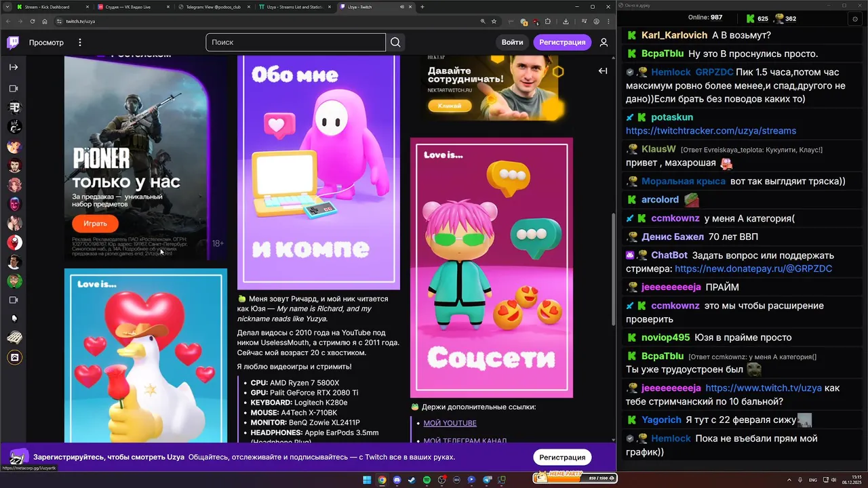
Task: Open the twitchtracker.com/uzya/streams link in chat
Action: 711,131
